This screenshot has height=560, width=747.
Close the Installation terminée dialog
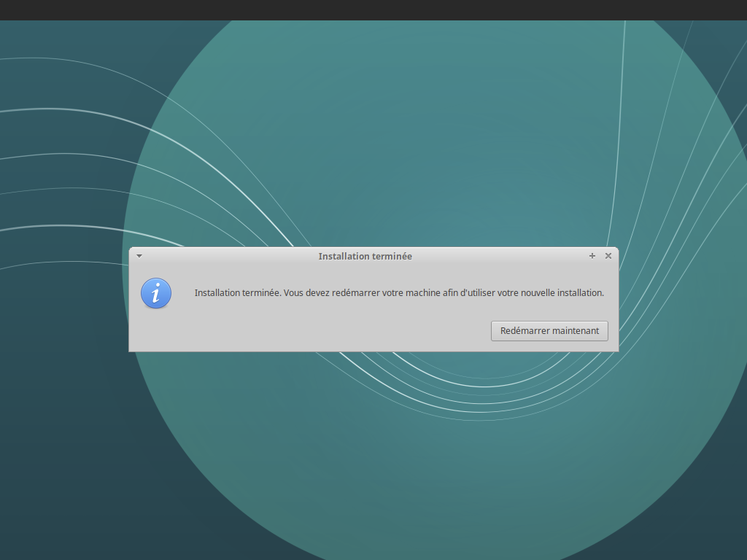coord(608,256)
